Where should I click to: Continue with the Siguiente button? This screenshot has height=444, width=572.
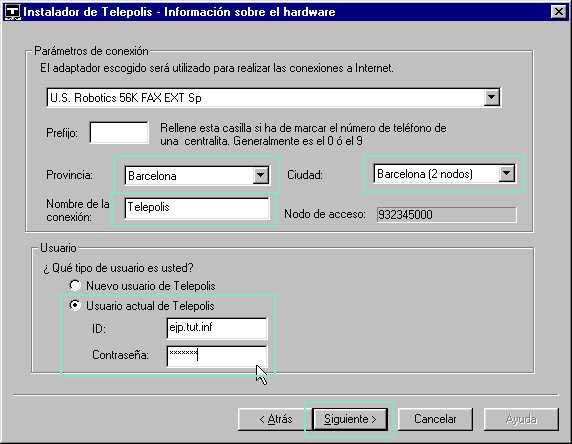(x=350, y=419)
